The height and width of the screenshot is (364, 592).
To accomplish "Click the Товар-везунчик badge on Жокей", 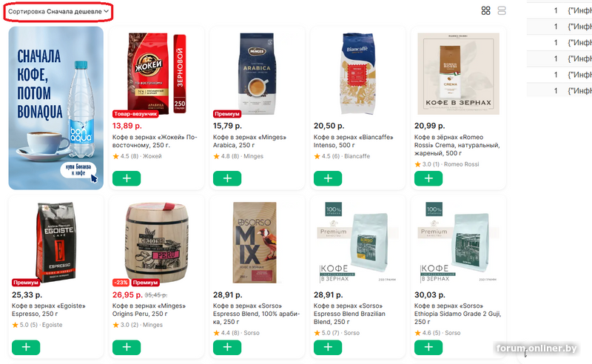I will [135, 114].
